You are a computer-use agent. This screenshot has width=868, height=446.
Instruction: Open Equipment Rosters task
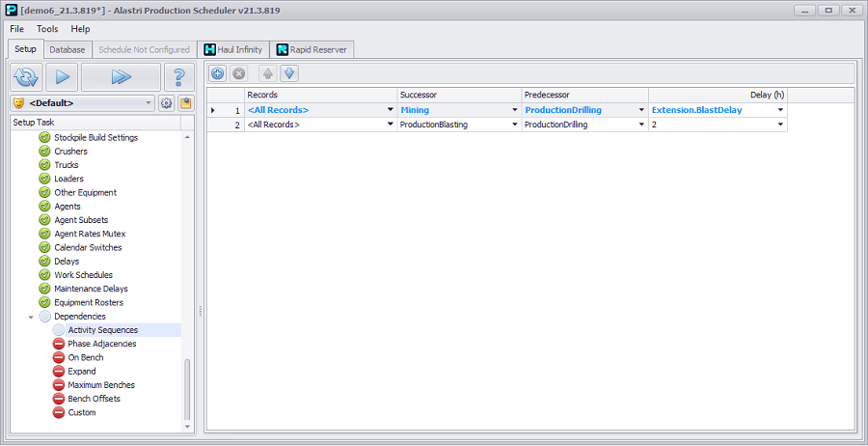89,302
